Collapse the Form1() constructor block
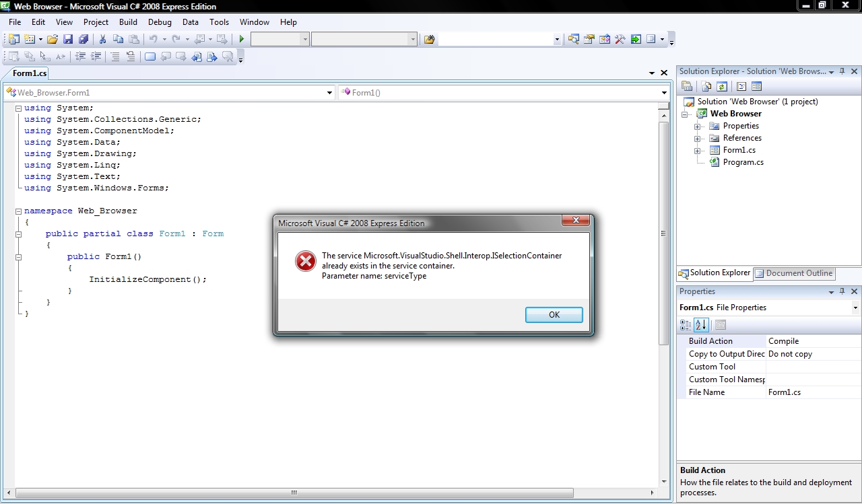The height and width of the screenshot is (504, 862). pos(19,257)
